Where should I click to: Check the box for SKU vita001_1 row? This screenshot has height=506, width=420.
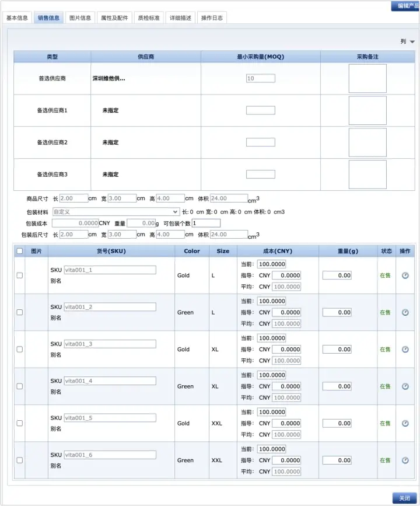[x=19, y=275]
